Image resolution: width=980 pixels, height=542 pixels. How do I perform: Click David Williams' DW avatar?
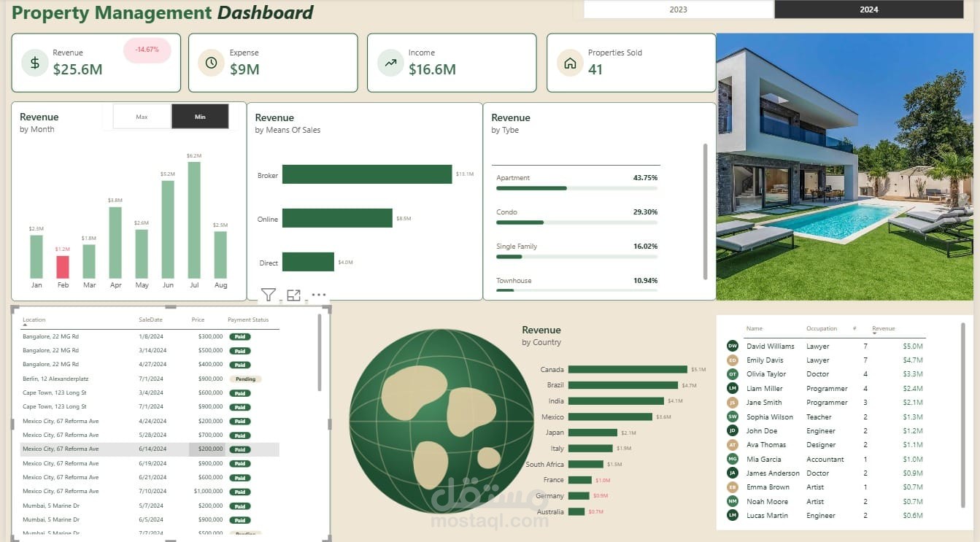point(733,346)
